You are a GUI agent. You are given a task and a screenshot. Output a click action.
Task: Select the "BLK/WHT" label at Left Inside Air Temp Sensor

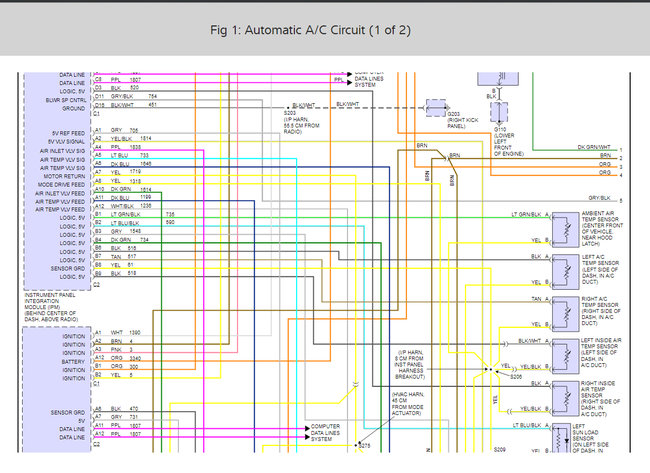point(530,341)
